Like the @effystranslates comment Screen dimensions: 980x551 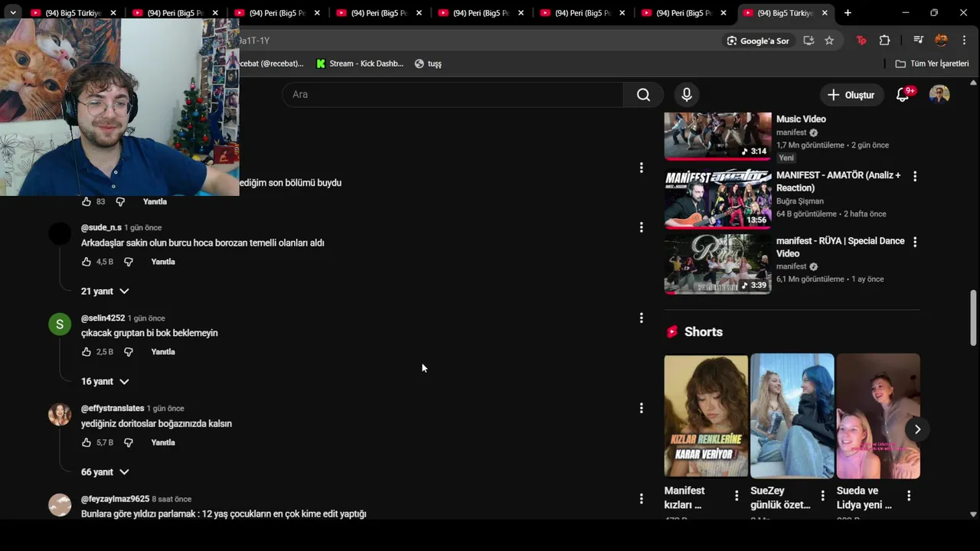tap(87, 442)
